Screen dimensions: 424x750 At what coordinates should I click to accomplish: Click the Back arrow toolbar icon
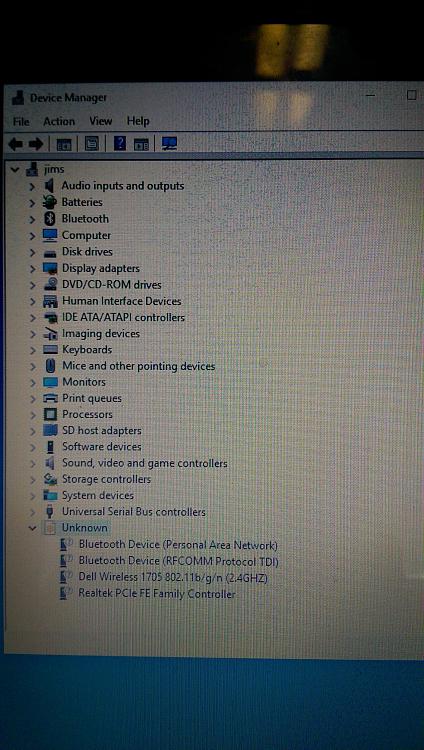[x=16, y=143]
